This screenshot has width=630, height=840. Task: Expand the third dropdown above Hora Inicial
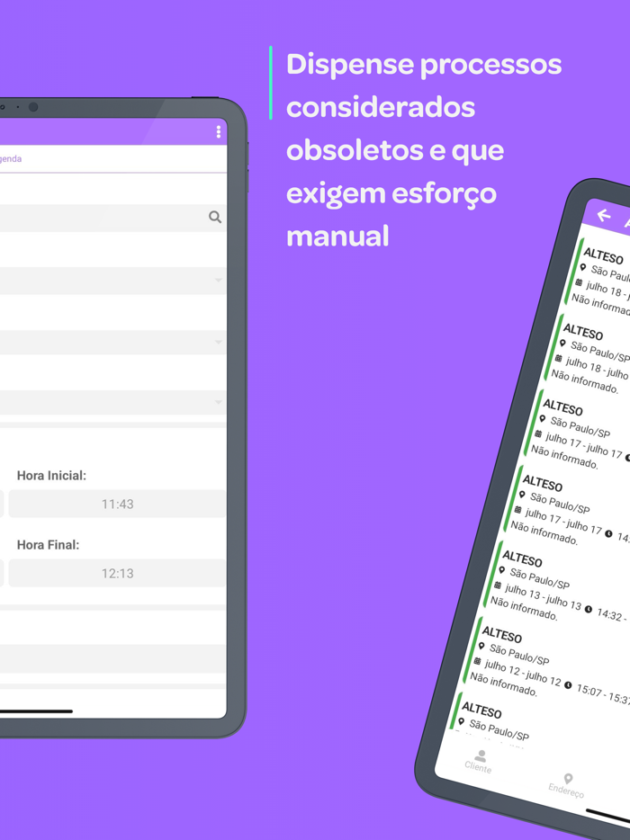(x=112, y=402)
